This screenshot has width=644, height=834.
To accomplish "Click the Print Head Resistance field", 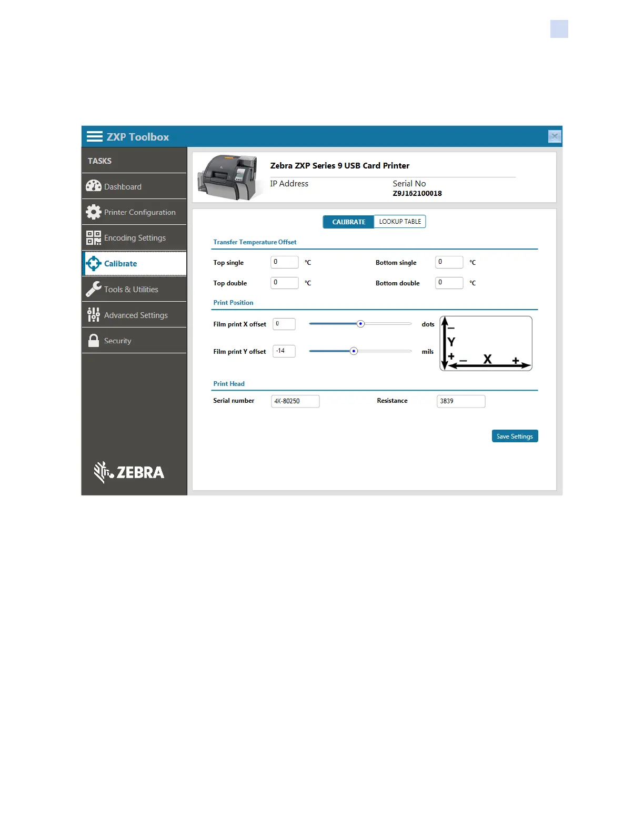I will point(461,401).
